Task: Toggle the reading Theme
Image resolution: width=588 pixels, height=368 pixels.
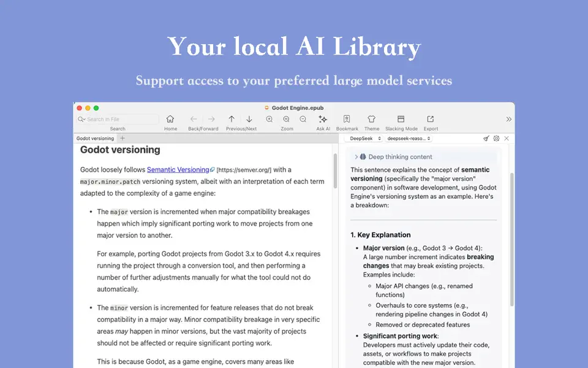Action: (x=372, y=119)
